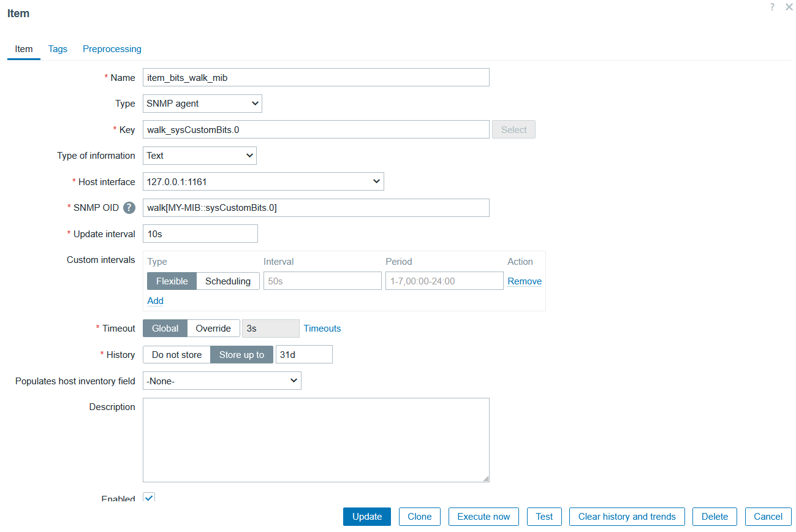
Task: Expand Populates host inventory field dropdown
Action: 222,381
